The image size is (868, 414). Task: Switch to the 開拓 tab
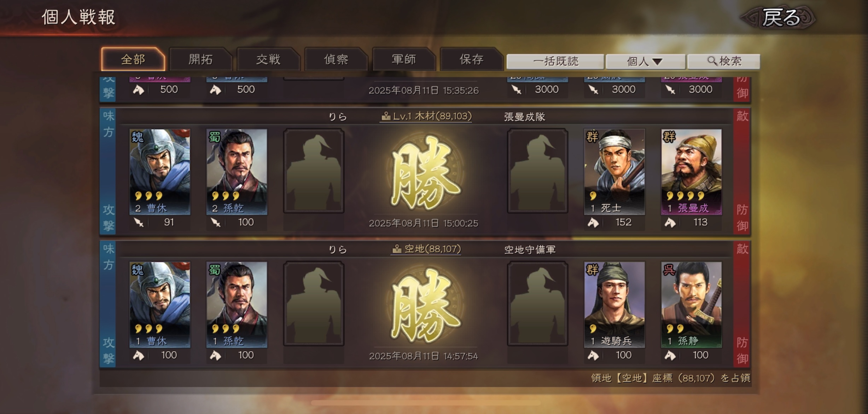pos(200,59)
